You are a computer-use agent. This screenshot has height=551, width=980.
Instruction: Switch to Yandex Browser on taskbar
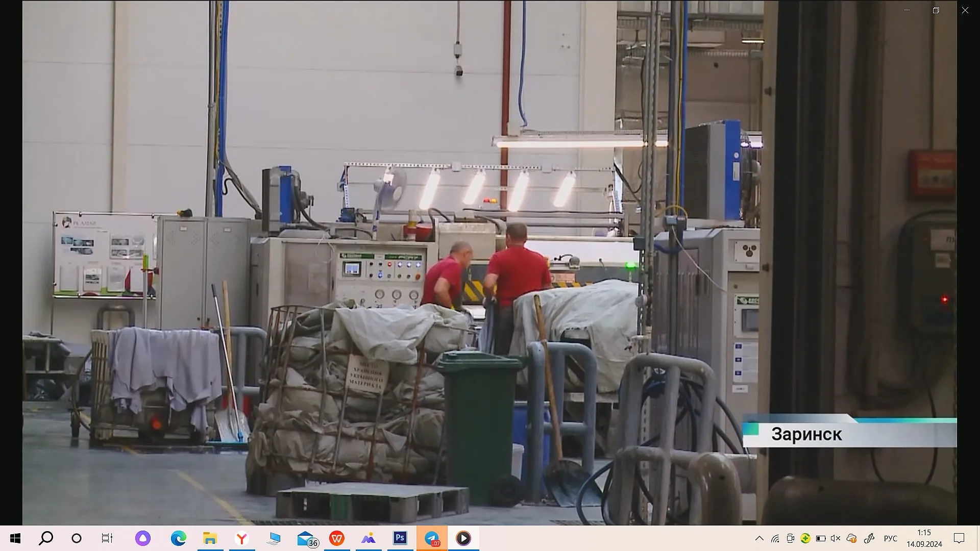pos(241,538)
